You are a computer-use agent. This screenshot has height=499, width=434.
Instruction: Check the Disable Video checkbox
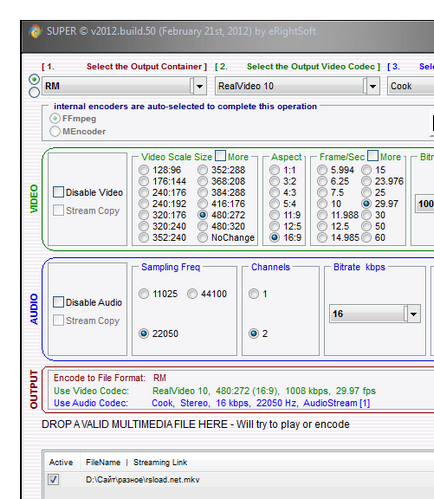pos(58,192)
